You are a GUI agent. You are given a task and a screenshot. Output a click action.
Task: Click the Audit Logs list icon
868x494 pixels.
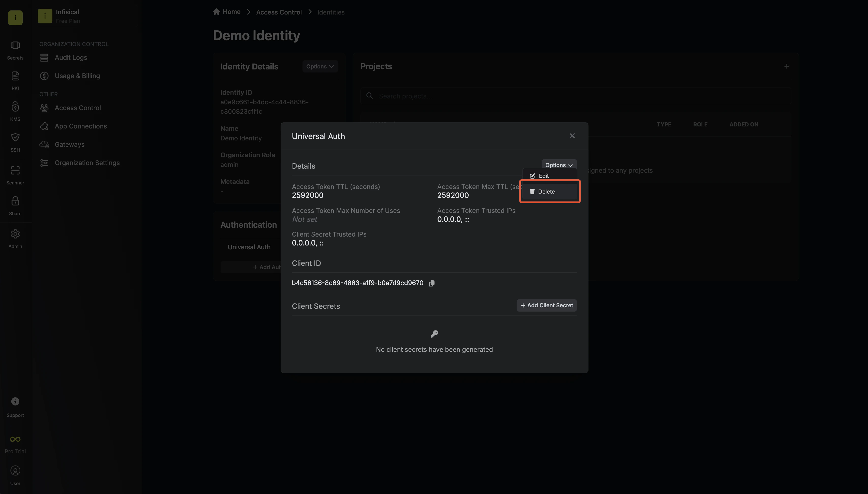(44, 58)
